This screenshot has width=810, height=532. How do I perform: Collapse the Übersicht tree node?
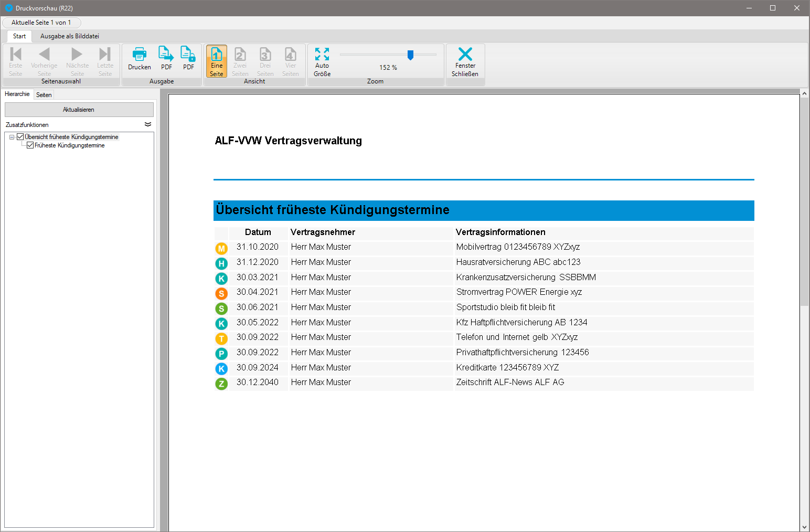(x=12, y=137)
